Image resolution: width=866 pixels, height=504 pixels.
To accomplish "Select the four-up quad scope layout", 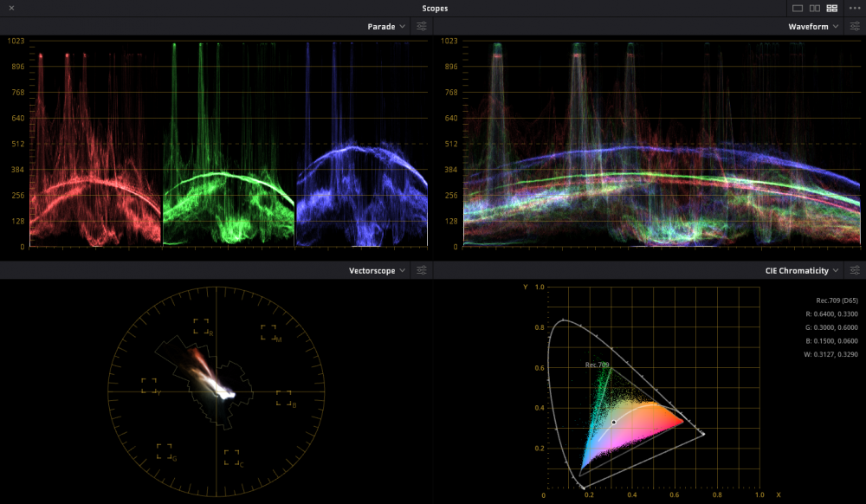I will [x=832, y=8].
